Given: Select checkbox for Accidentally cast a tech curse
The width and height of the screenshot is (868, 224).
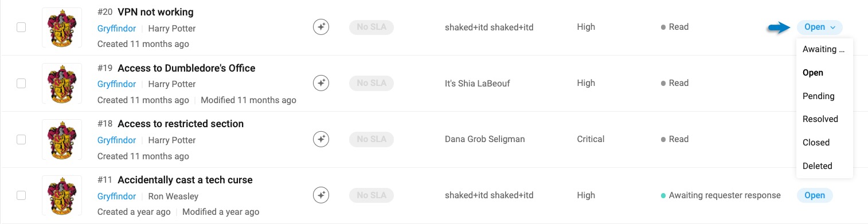Looking at the screenshot, I should [21, 195].
